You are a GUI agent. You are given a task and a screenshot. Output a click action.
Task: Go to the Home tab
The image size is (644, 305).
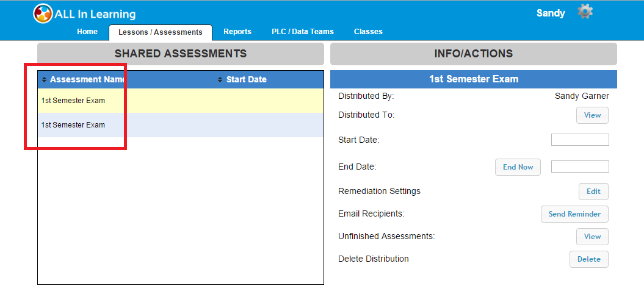(x=87, y=32)
